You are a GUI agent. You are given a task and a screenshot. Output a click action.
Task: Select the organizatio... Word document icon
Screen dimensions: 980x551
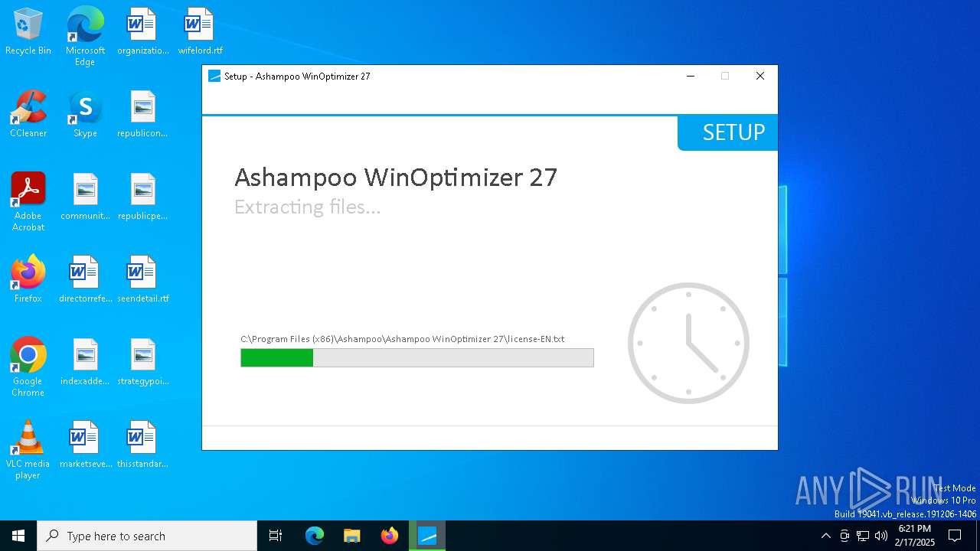[142, 32]
